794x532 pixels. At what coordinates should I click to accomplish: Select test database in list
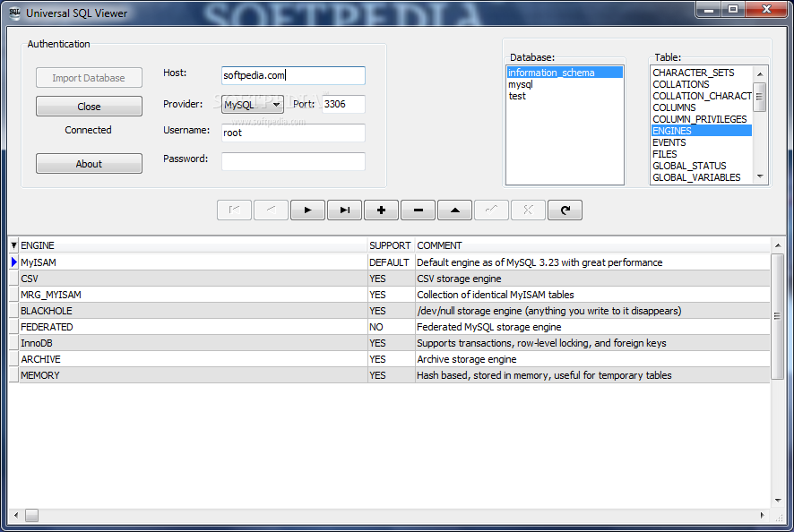(565, 96)
